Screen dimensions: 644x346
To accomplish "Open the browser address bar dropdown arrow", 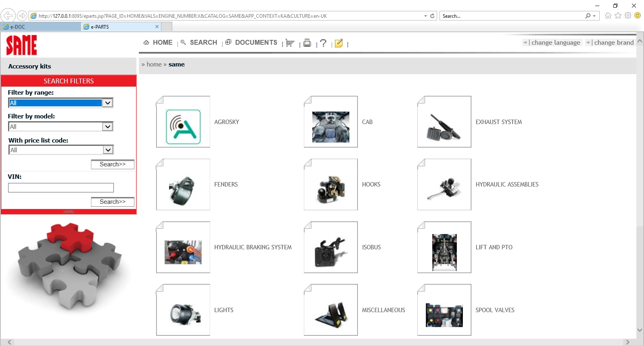I will click(425, 16).
